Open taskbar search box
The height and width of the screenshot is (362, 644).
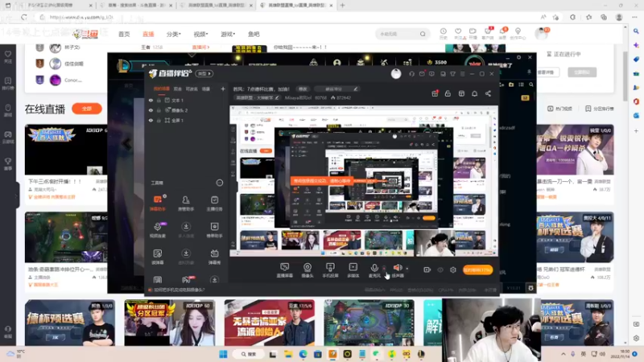click(249, 354)
